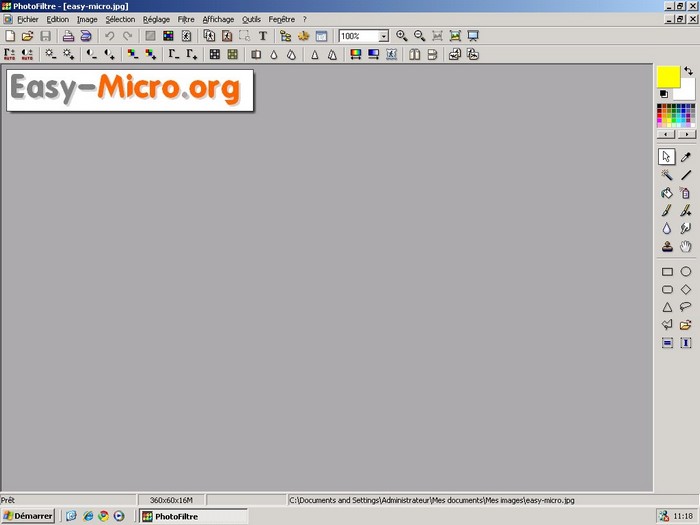Show next palette colors with right arrow button
Screen dimensions: 700x525
tap(687, 134)
